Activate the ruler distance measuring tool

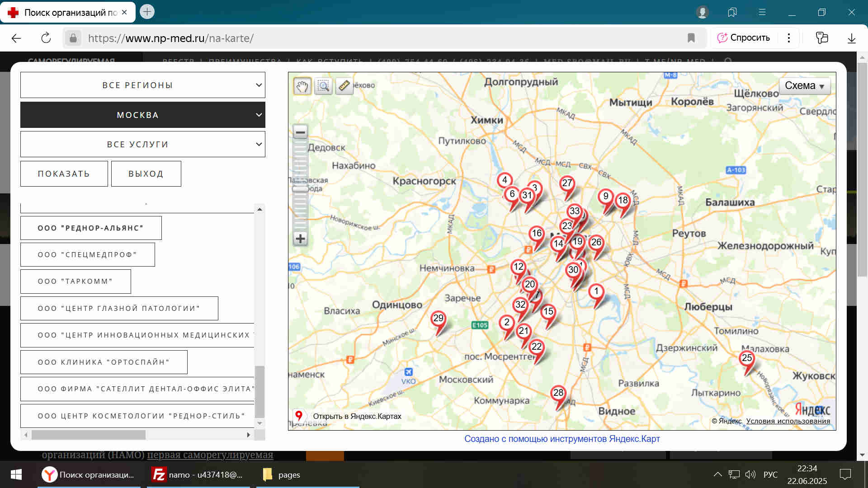344,86
